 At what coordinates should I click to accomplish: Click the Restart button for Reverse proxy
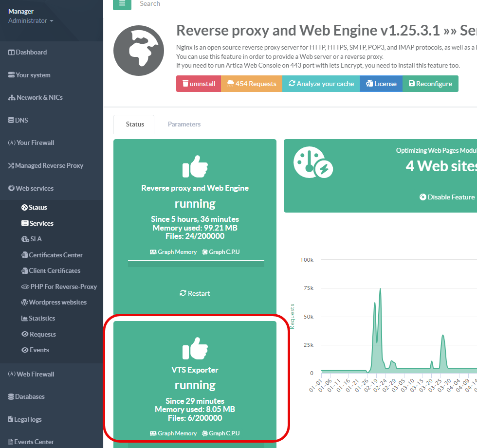point(195,293)
